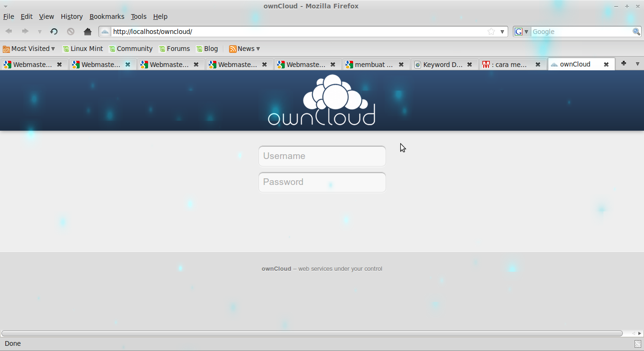Go to the Home page
Viewport: 644px width, 351px height.
click(x=88, y=32)
